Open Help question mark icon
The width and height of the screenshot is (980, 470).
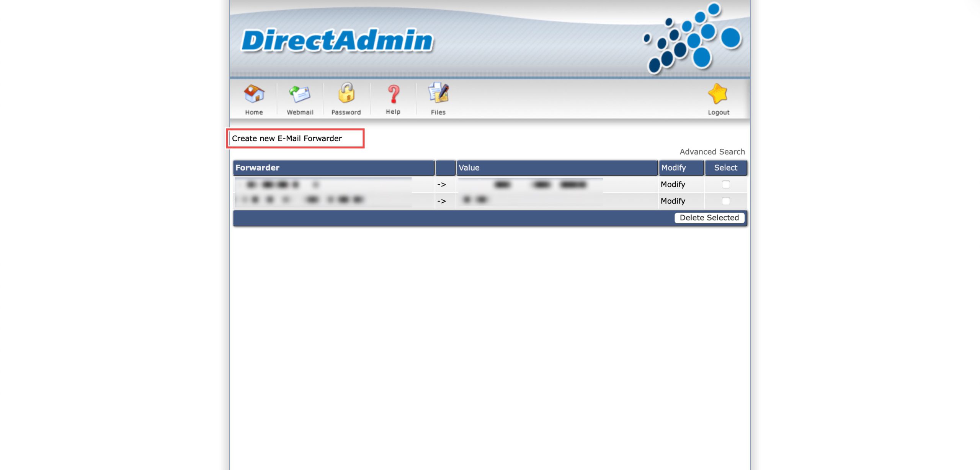[393, 94]
